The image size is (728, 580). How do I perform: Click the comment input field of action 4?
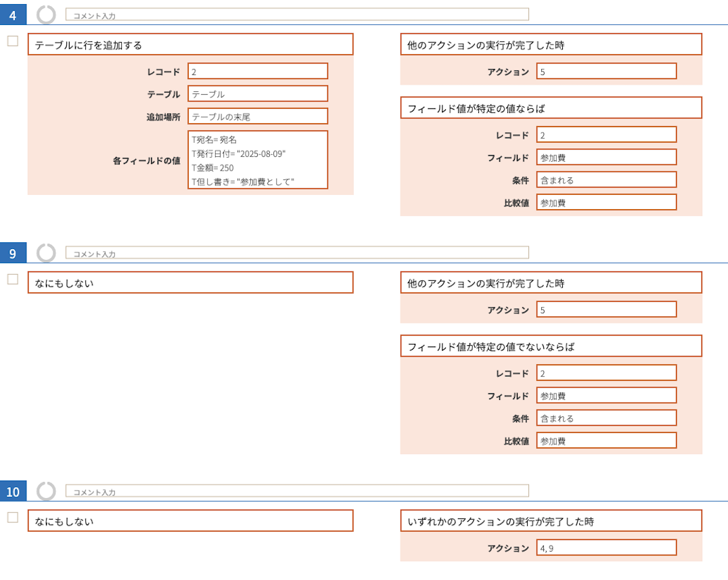click(297, 14)
